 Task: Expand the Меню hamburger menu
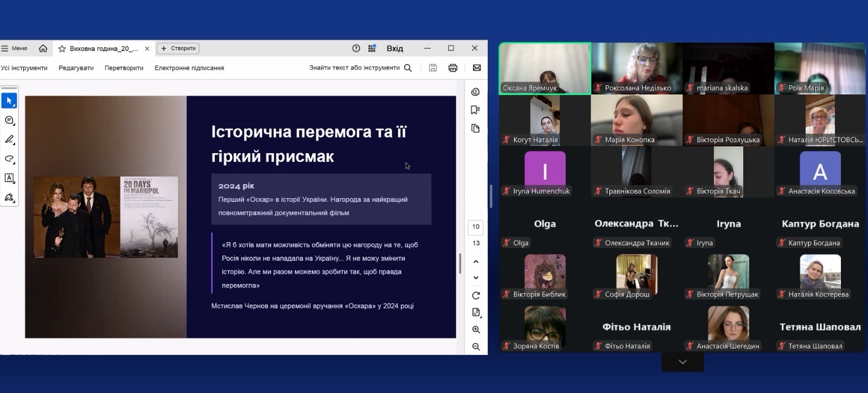(x=14, y=48)
